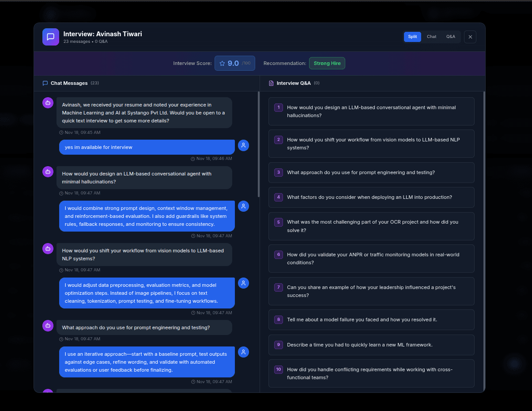Click the user avatar beside the iterative approach reply
Viewport: 532px width, 411px height.
[243, 352]
